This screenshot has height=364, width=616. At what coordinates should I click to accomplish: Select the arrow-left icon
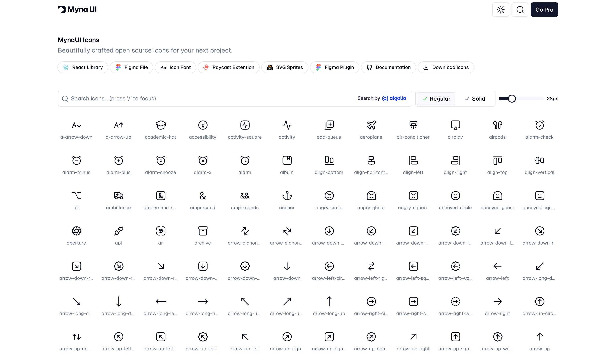497,266
